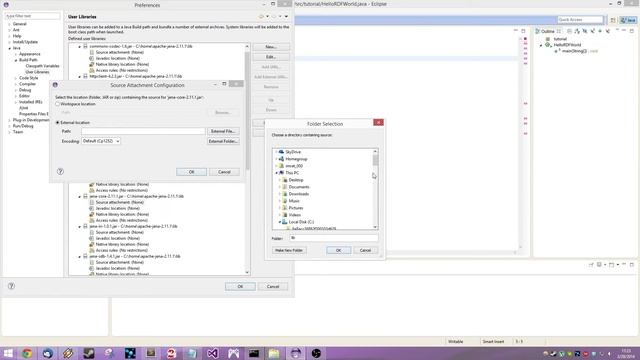Select Pictures folder in Folder Selection

(x=296, y=208)
